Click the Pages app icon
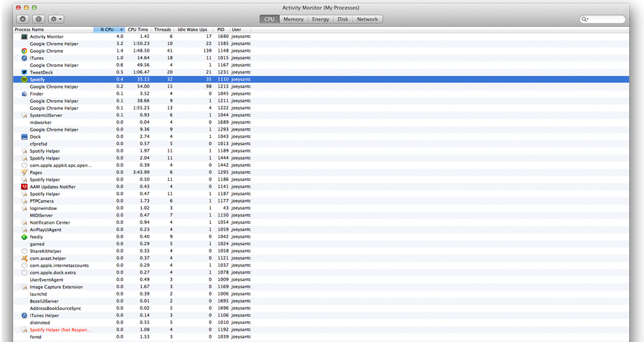 coord(24,173)
